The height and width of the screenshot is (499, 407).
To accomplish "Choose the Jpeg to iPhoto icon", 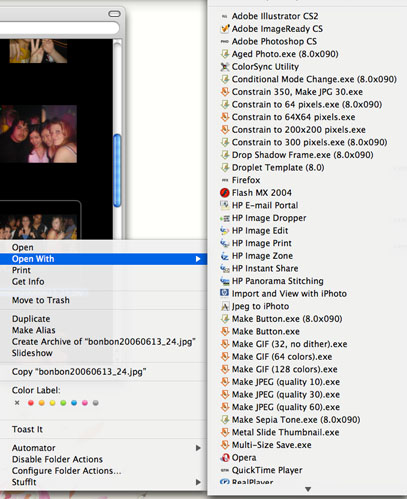I will click(x=225, y=306).
